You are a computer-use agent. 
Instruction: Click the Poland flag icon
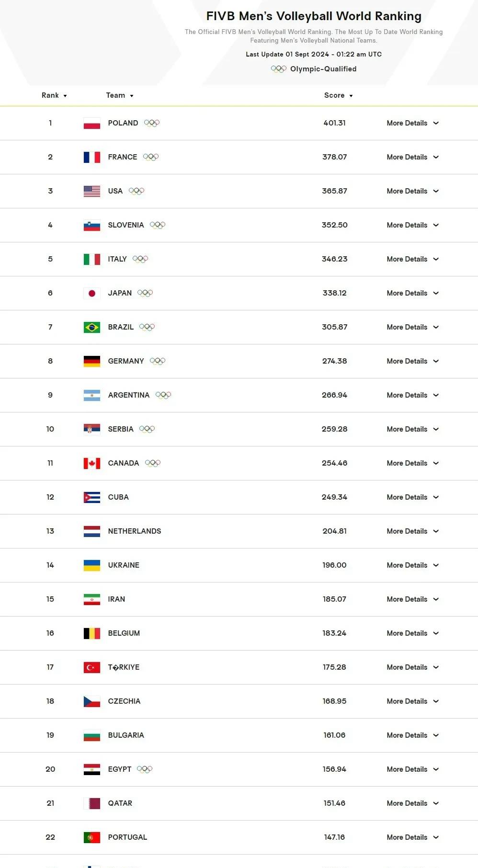tap(91, 123)
